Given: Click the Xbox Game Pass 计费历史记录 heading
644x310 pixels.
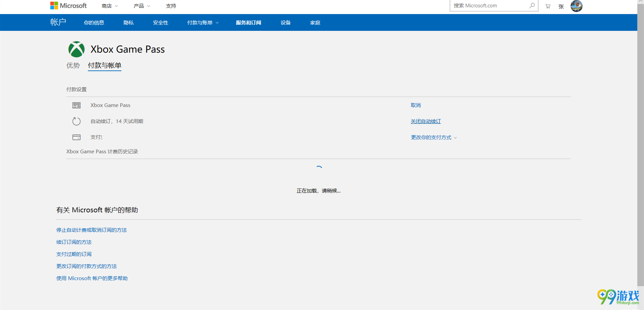Looking at the screenshot, I should click(102, 151).
